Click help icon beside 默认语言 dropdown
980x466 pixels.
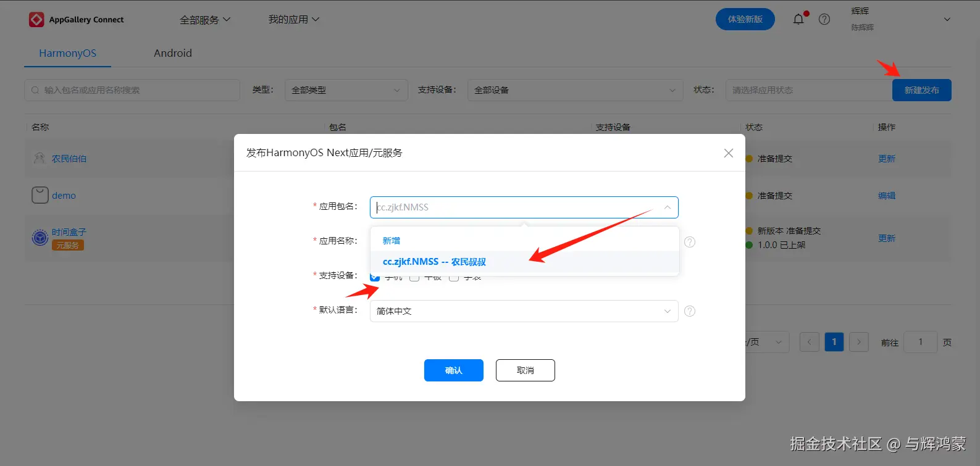tap(690, 311)
